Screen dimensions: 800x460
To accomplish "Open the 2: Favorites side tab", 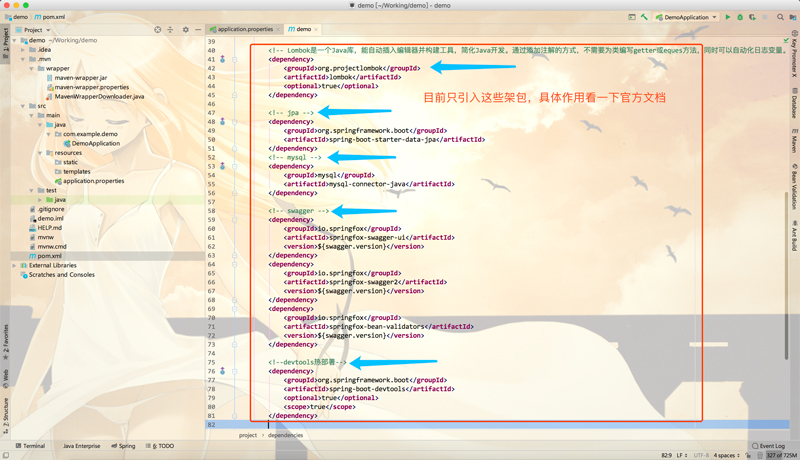I will point(6,342).
